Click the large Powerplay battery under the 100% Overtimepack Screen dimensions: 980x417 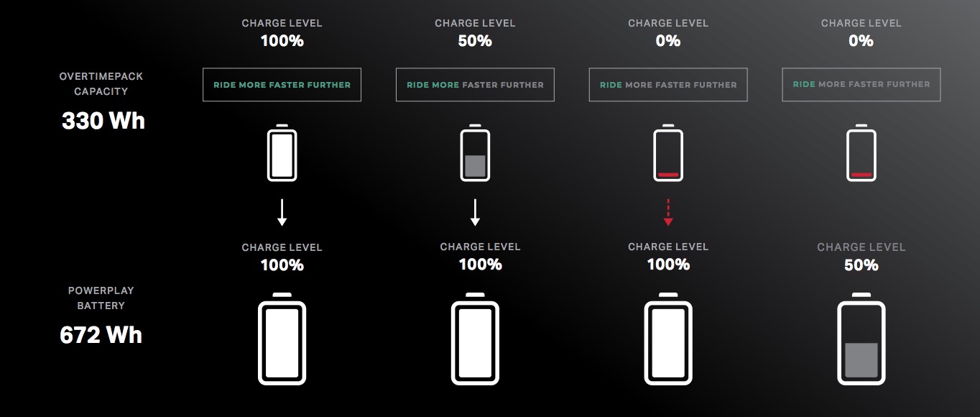point(282,339)
